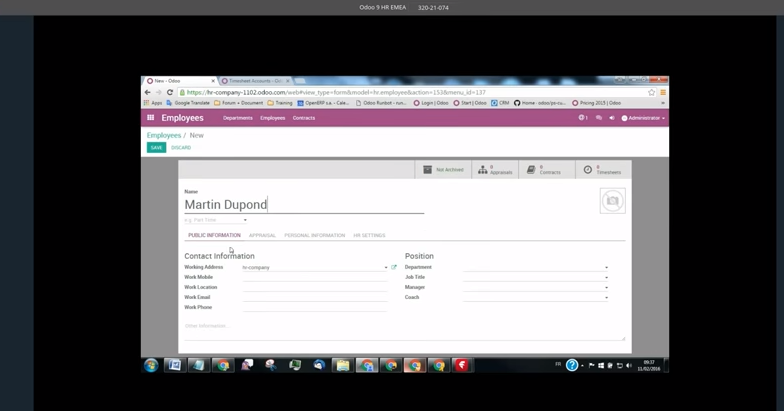Click the Windows Start button
This screenshot has height=411, width=784.
click(151, 366)
